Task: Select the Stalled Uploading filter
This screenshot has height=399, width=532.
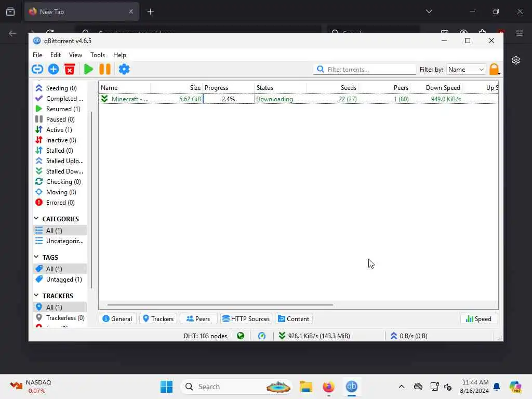Action: pyautogui.click(x=59, y=161)
